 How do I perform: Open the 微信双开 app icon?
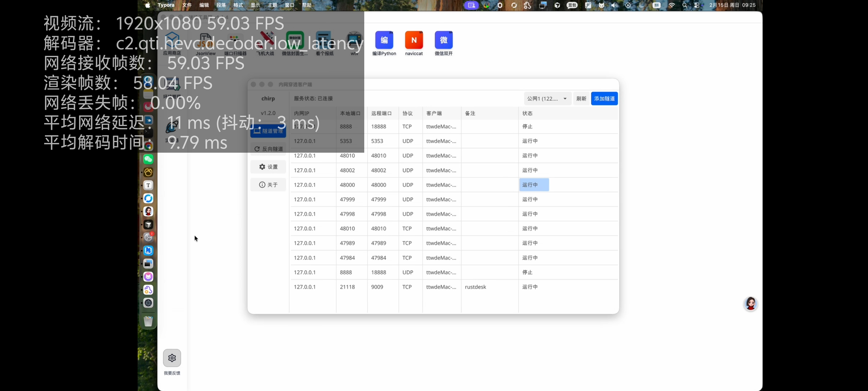click(x=443, y=40)
